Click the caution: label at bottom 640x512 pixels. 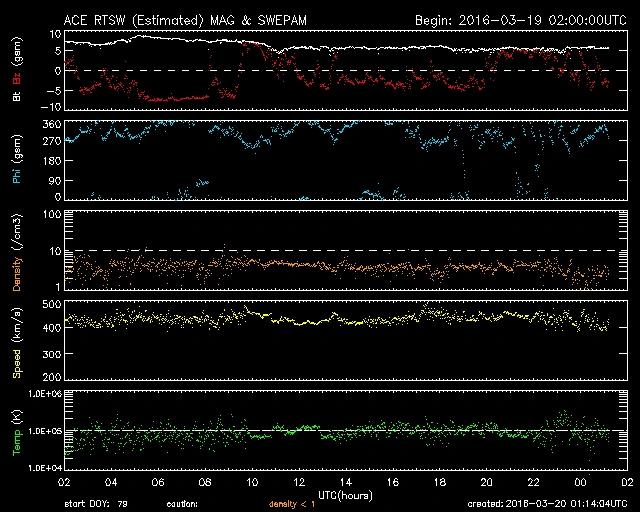(182, 504)
